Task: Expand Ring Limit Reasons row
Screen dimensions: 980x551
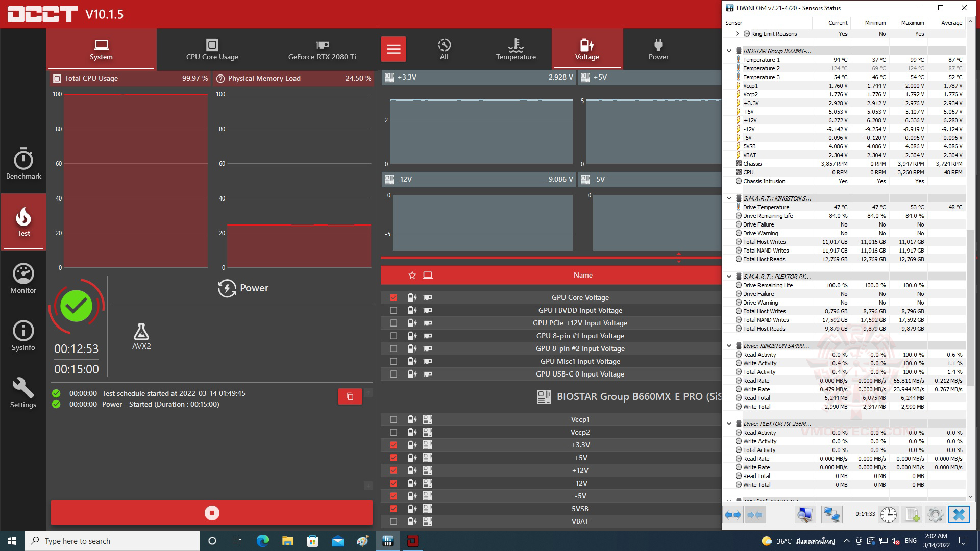Action: coord(737,34)
